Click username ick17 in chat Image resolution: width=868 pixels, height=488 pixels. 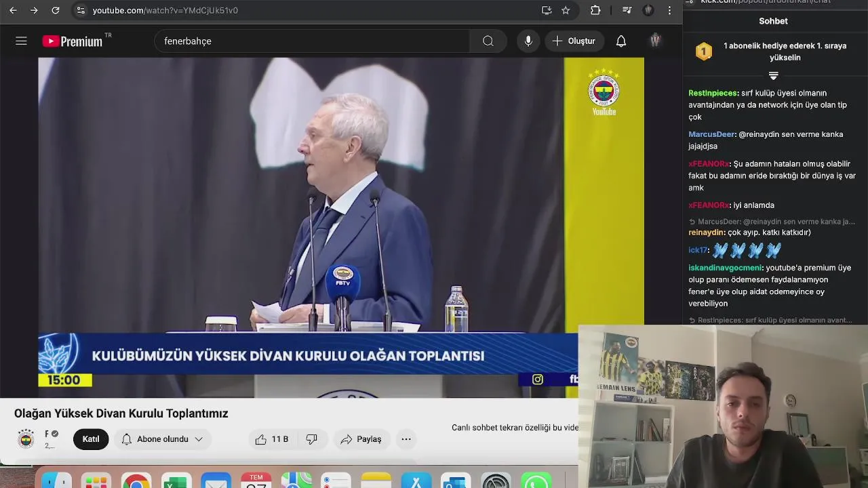(698, 250)
